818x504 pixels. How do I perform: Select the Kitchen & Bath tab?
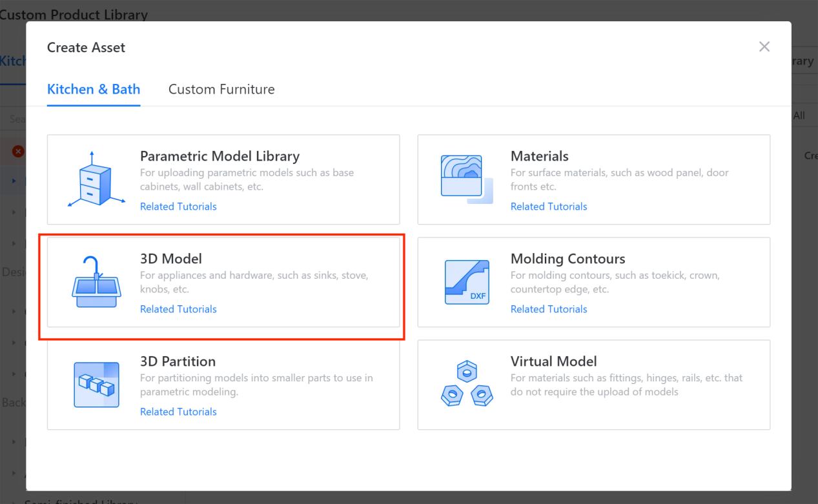94,89
